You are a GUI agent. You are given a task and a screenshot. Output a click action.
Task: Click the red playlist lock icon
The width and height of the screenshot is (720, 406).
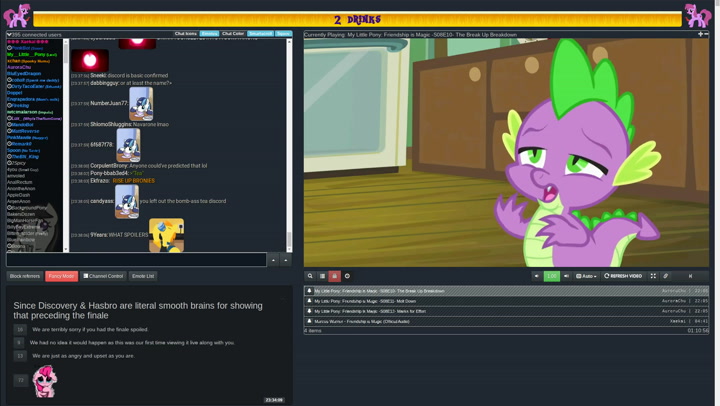tap(334, 276)
